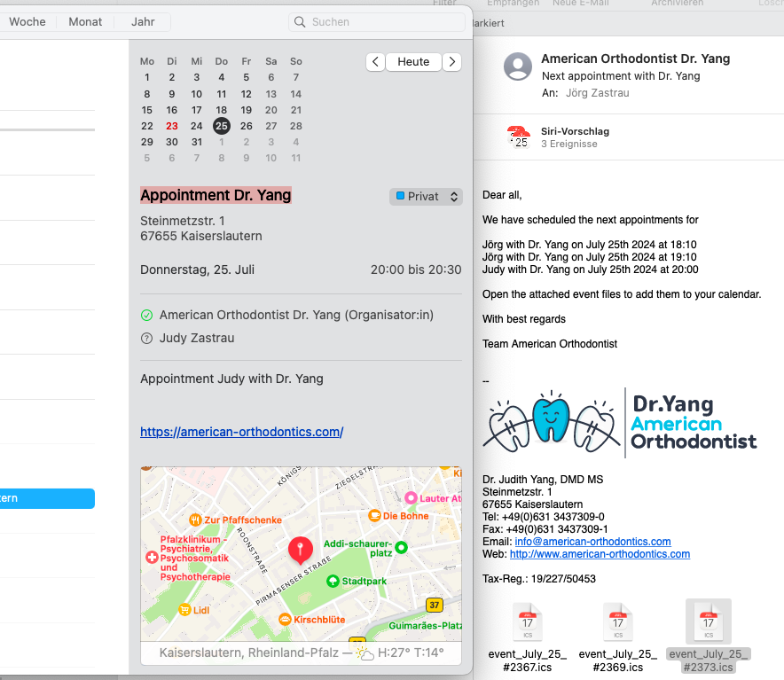
Task: Select the American Orthodontist Dr. Yang organizer
Action: [x=296, y=315]
